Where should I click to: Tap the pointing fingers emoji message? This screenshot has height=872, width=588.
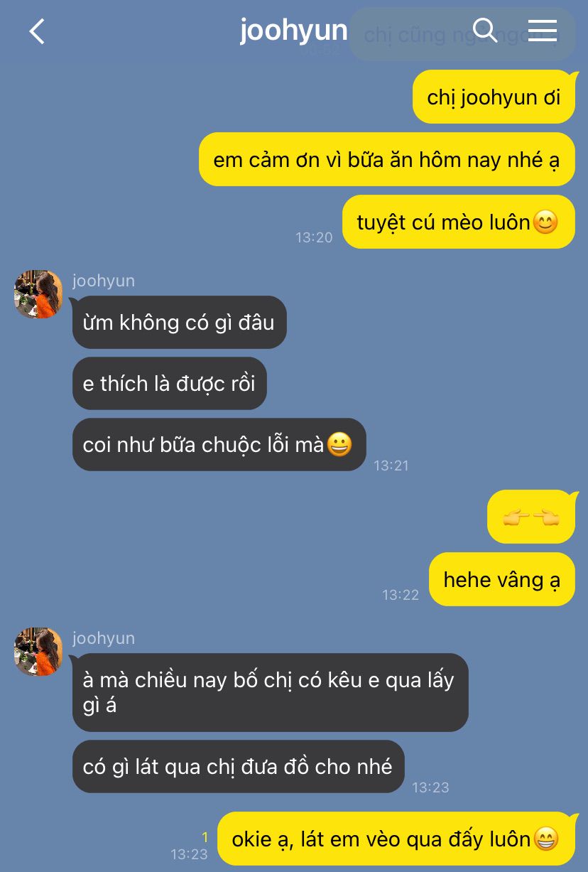[531, 517]
